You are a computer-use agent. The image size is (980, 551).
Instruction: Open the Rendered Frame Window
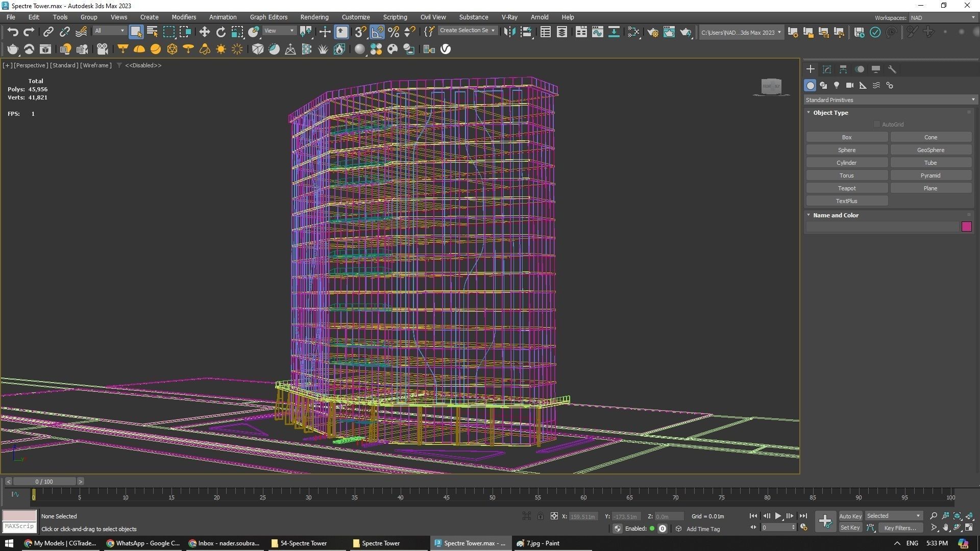pos(669,32)
